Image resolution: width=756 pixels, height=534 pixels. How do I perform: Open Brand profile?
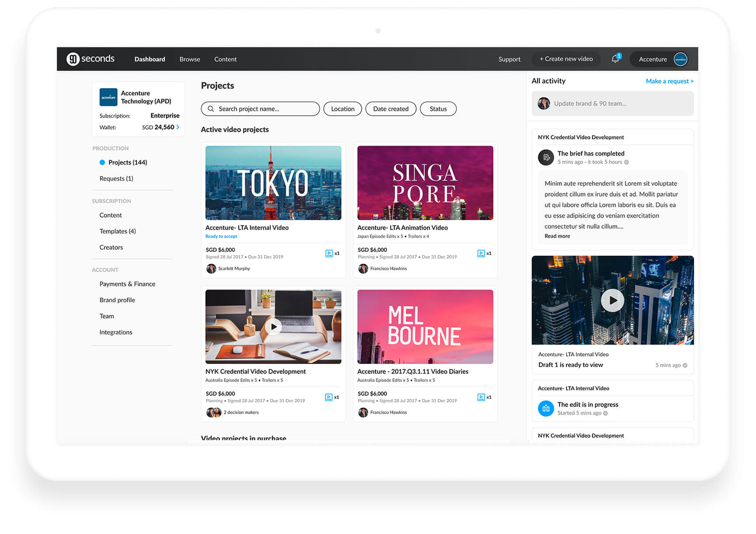(x=117, y=300)
